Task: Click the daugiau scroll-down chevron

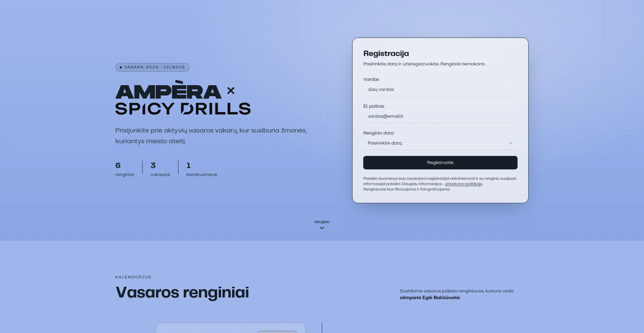Action: [x=322, y=228]
